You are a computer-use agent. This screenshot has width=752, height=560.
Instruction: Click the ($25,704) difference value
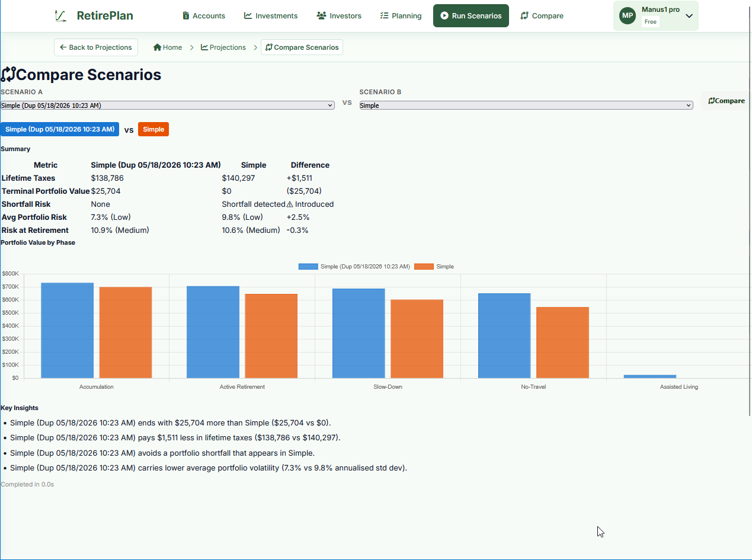coord(304,191)
